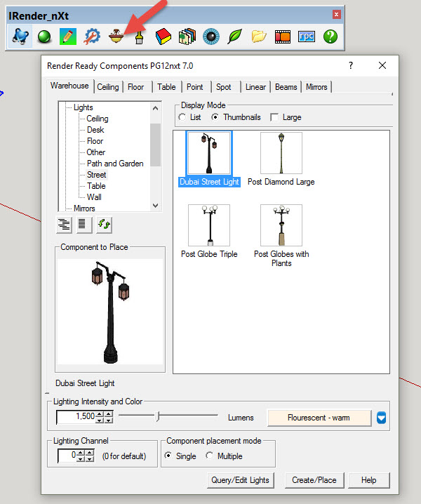Click the blue eye lens icon
This screenshot has width=421, height=504.
(x=211, y=37)
